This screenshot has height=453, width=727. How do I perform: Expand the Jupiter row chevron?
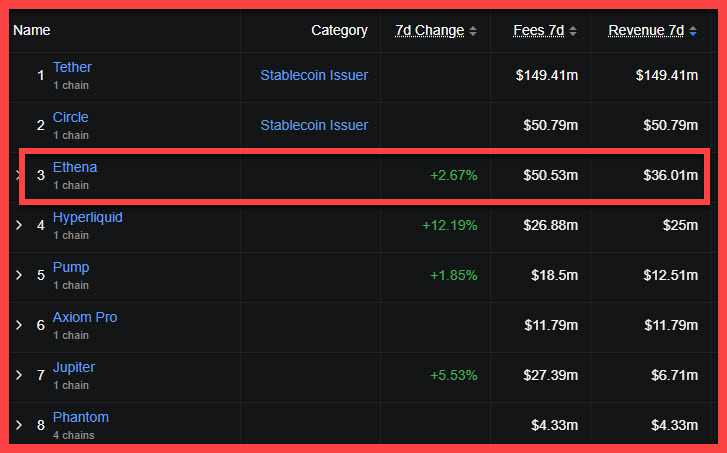[19, 375]
